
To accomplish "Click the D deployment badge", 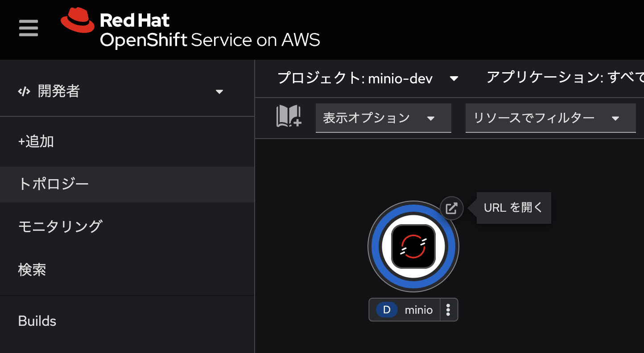I will click(387, 310).
